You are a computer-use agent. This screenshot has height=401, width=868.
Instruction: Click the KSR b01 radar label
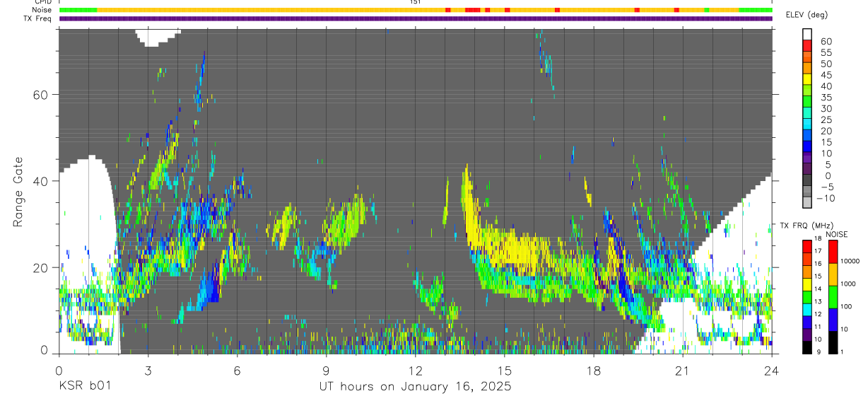coord(85,386)
